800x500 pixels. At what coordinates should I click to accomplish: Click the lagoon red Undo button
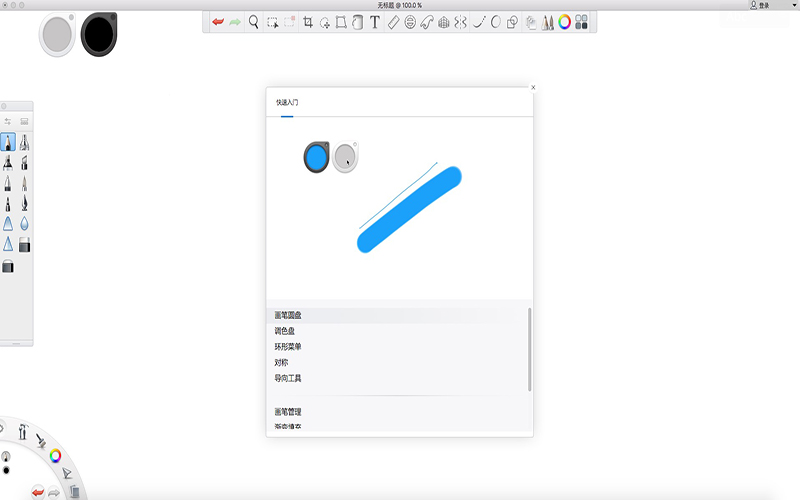(x=38, y=492)
